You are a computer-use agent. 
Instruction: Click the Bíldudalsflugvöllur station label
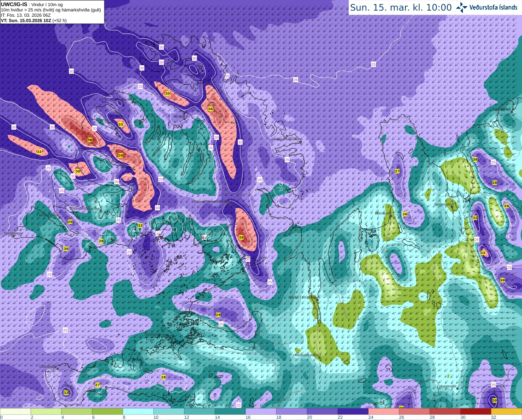85,208
